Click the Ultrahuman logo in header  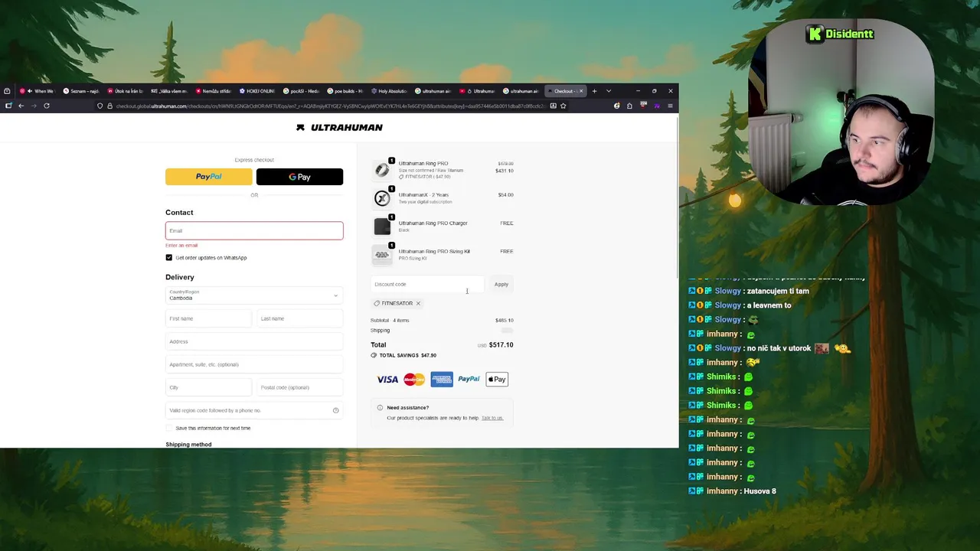click(x=339, y=128)
